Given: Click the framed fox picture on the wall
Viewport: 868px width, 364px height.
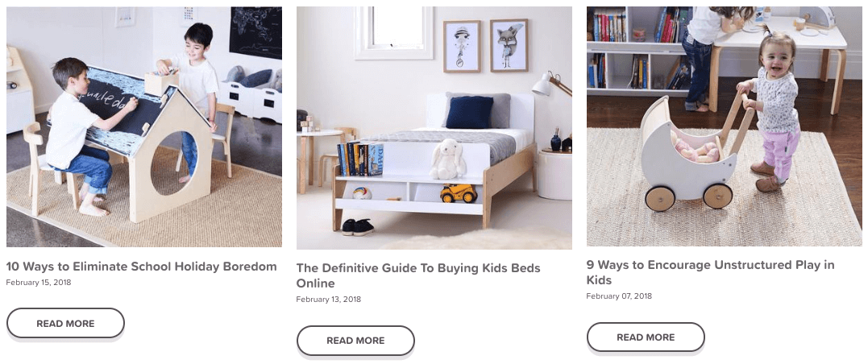Looking at the screenshot, I should 509,45.
